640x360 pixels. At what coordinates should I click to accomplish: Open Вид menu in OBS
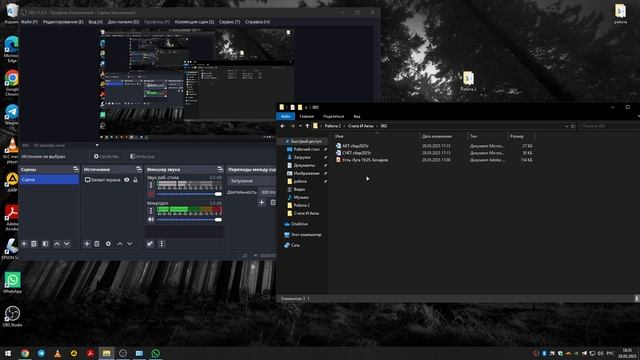(96, 22)
